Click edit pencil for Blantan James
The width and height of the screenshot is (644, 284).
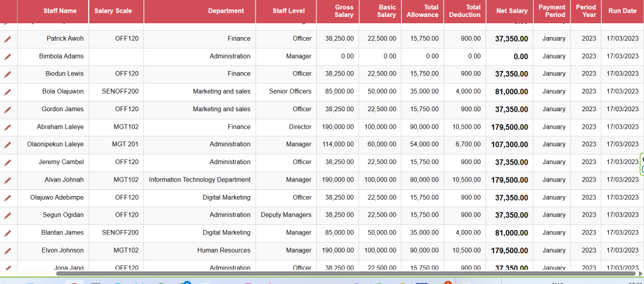click(x=8, y=232)
